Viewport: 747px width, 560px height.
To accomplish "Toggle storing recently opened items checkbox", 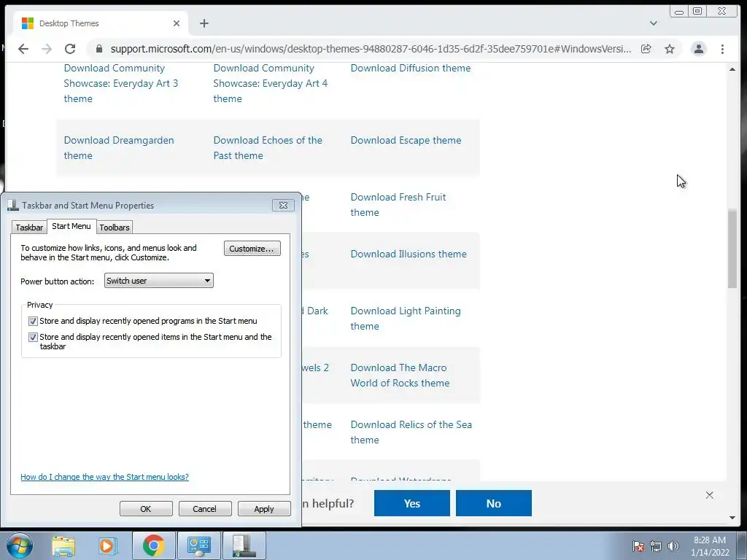I will 33,337.
